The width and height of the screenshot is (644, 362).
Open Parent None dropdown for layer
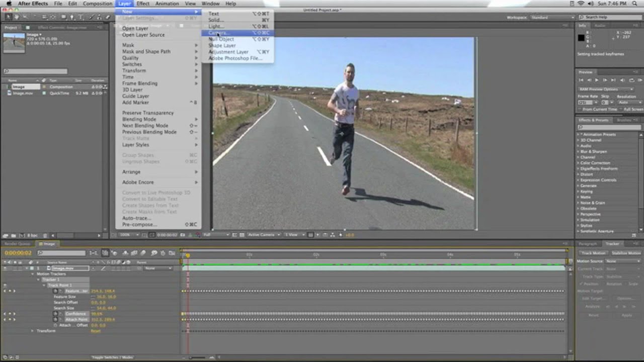158,268
